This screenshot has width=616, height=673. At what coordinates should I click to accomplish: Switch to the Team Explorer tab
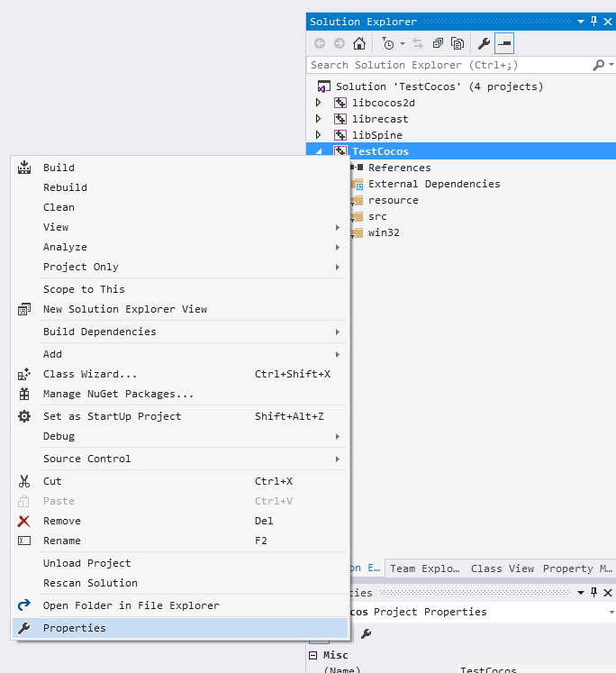point(425,568)
